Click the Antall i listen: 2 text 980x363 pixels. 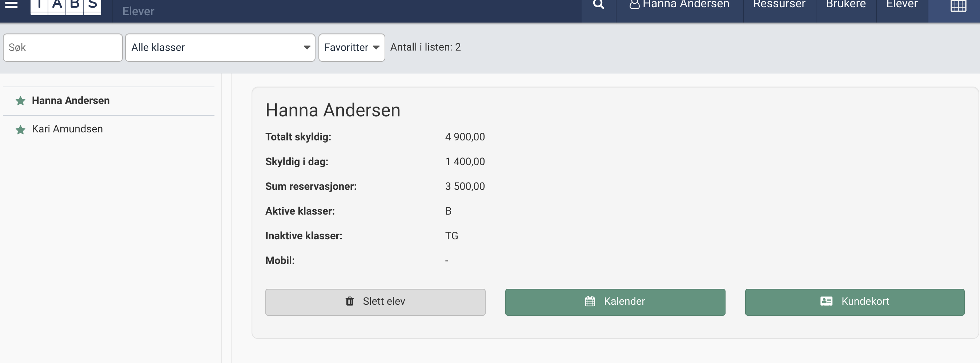(x=425, y=47)
